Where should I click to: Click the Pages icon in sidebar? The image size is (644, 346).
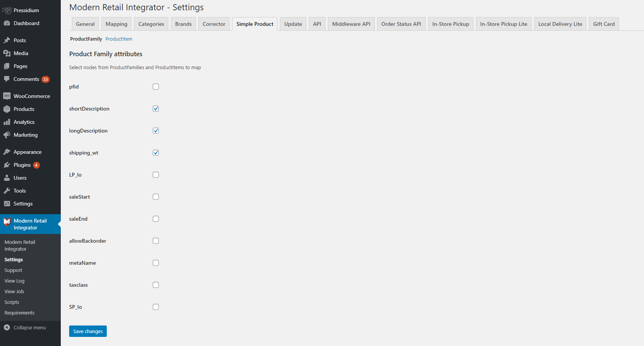click(x=7, y=66)
